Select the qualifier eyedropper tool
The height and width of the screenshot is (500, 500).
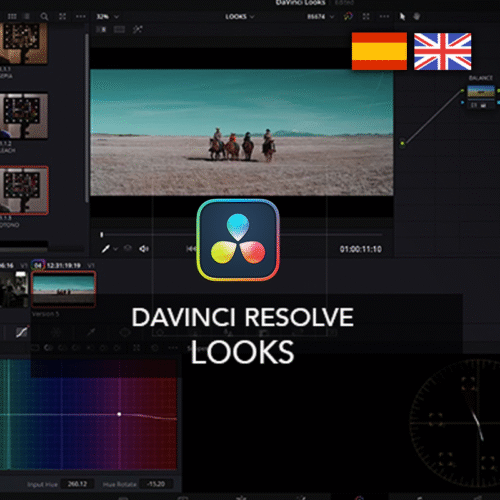106,249
